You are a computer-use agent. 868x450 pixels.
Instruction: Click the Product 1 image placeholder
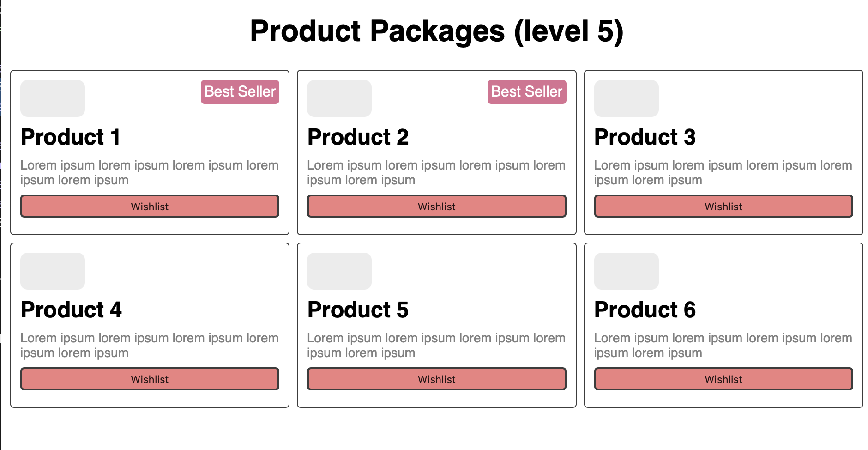pyautogui.click(x=53, y=98)
